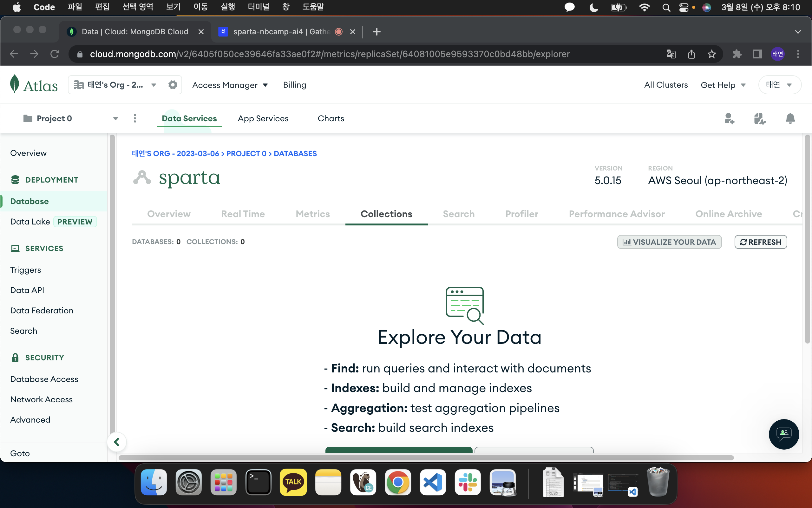812x508 pixels.
Task: Open All Clusters link
Action: 666,85
